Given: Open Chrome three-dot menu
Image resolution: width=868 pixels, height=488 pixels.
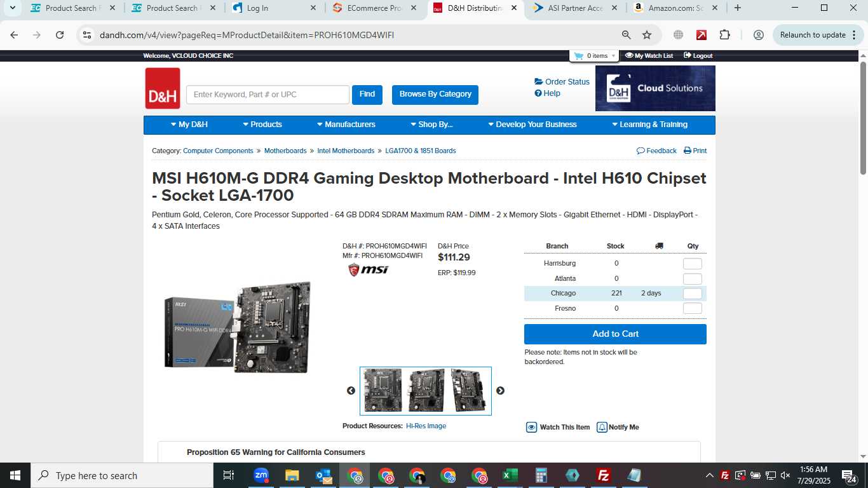Looking at the screenshot, I should pyautogui.click(x=854, y=35).
